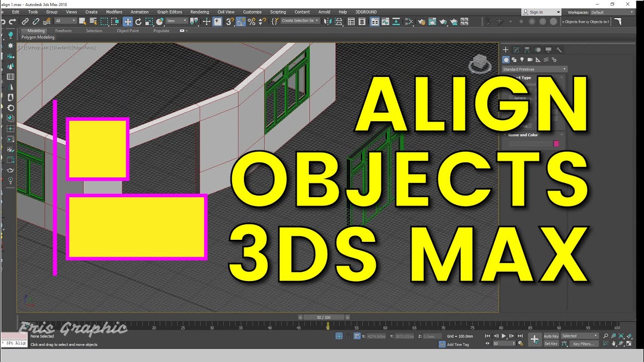Open the Workspaces Default dropdown
This screenshot has height=362, width=644.
(612, 12)
